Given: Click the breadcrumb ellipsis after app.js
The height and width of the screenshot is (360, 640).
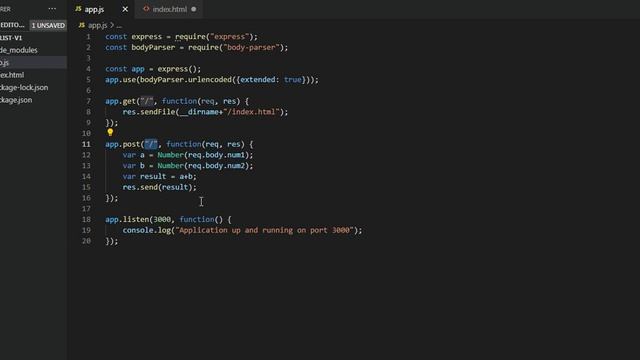Looking at the screenshot, I should tap(119, 26).
